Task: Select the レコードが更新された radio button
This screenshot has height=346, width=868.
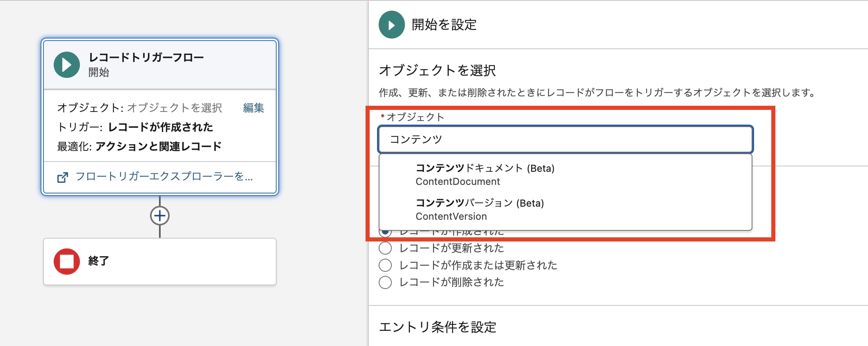Action: (x=385, y=248)
